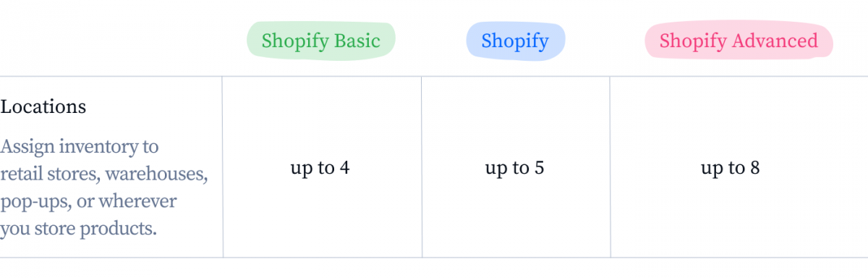Click the Locations feature heading
868x278 pixels.
43,106
